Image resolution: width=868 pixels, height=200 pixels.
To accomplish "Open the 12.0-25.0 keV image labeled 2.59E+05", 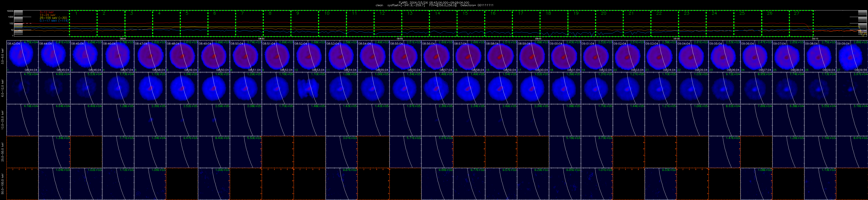I will point(214,120).
